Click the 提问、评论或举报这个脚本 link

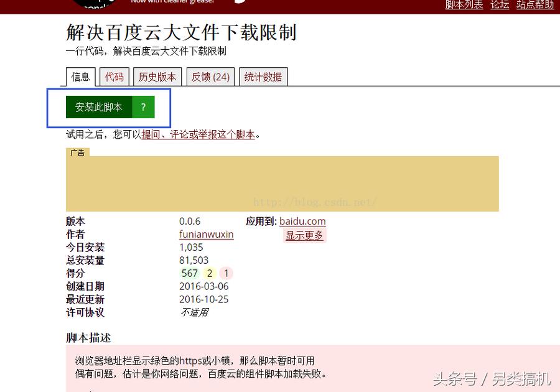tap(197, 134)
